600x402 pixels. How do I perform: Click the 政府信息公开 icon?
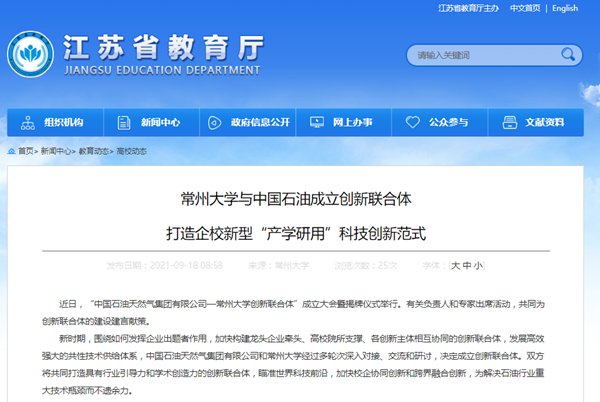(x=212, y=122)
